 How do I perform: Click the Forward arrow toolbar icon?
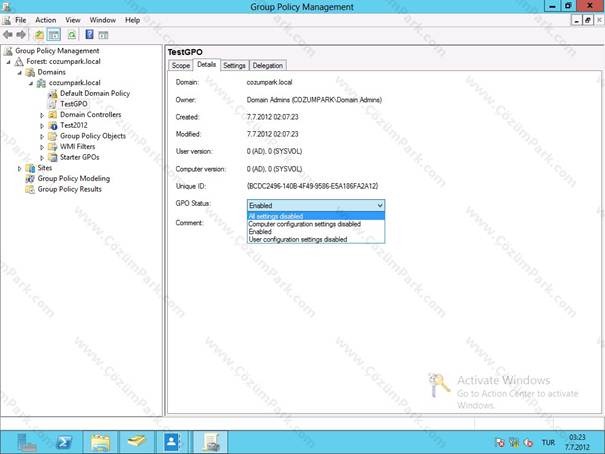[x=21, y=35]
